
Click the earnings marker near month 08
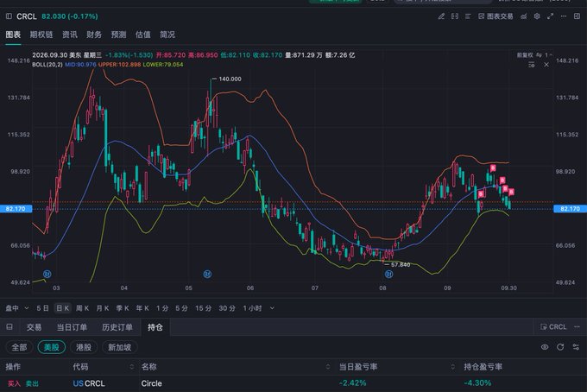[388, 274]
